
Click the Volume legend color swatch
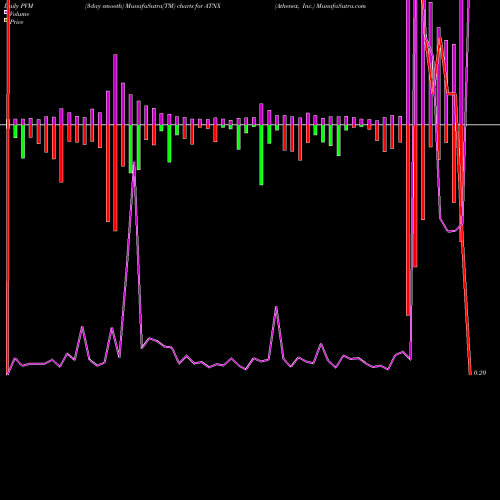tap(6, 12)
